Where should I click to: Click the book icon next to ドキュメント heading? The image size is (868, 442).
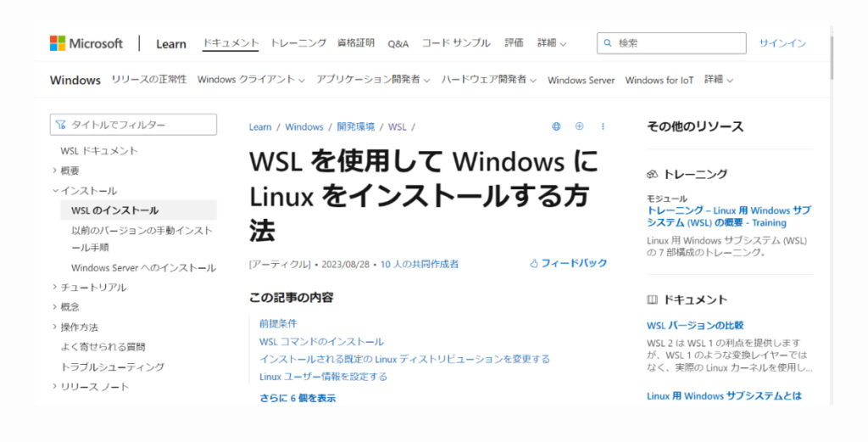click(652, 299)
